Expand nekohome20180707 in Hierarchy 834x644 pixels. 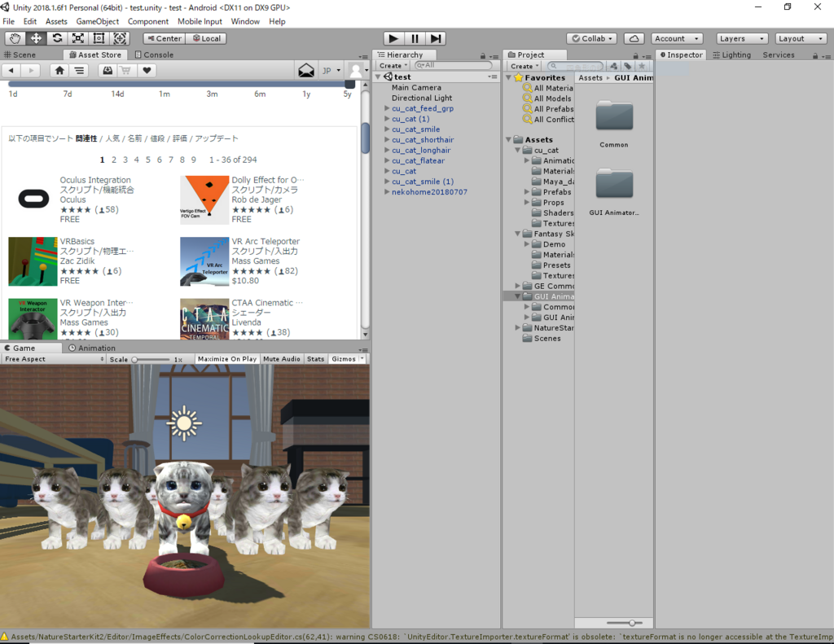tap(387, 191)
